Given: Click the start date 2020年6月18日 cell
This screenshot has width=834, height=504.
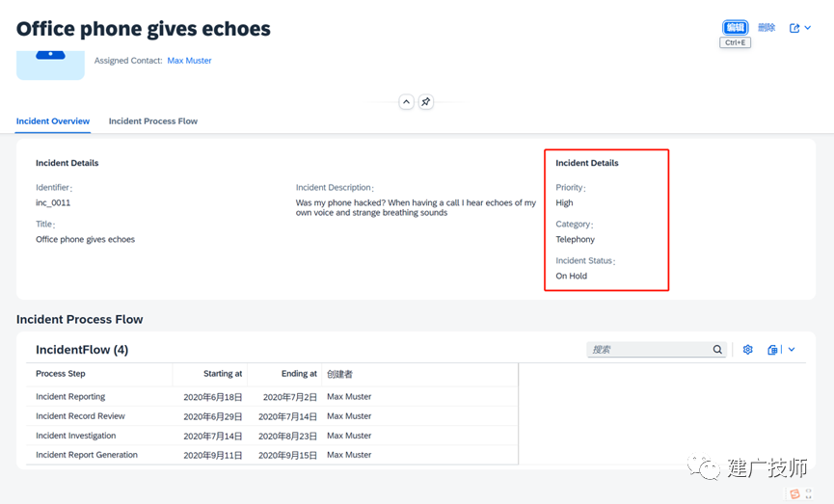Looking at the screenshot, I should point(213,397).
